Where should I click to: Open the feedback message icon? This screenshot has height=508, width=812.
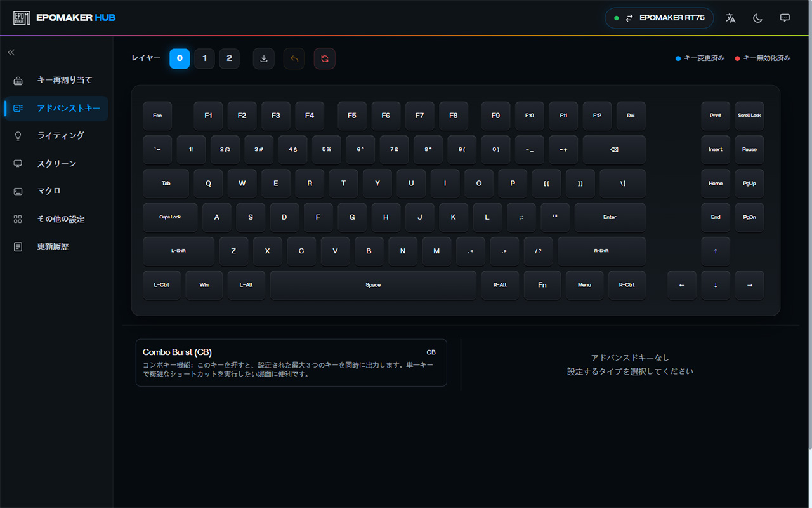785,18
